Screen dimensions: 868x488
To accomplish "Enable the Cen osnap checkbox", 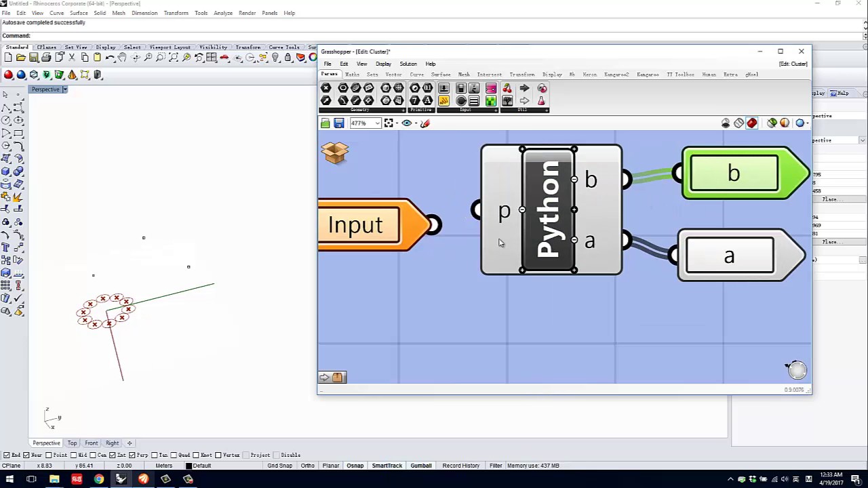I will coord(92,455).
